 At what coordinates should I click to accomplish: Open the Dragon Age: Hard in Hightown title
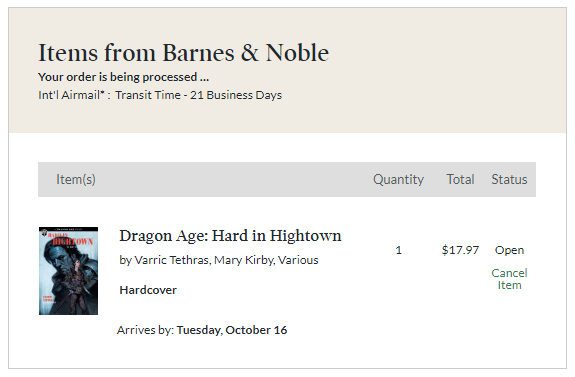click(x=230, y=236)
